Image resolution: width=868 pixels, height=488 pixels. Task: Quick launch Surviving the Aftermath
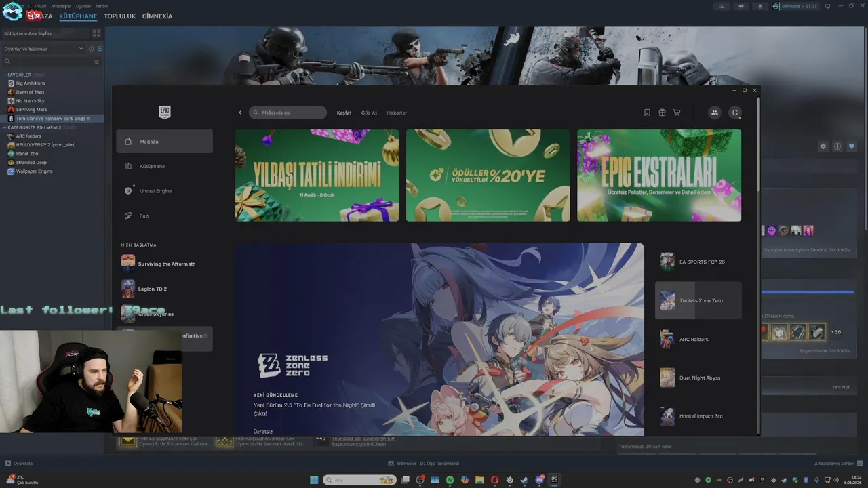tap(164, 264)
